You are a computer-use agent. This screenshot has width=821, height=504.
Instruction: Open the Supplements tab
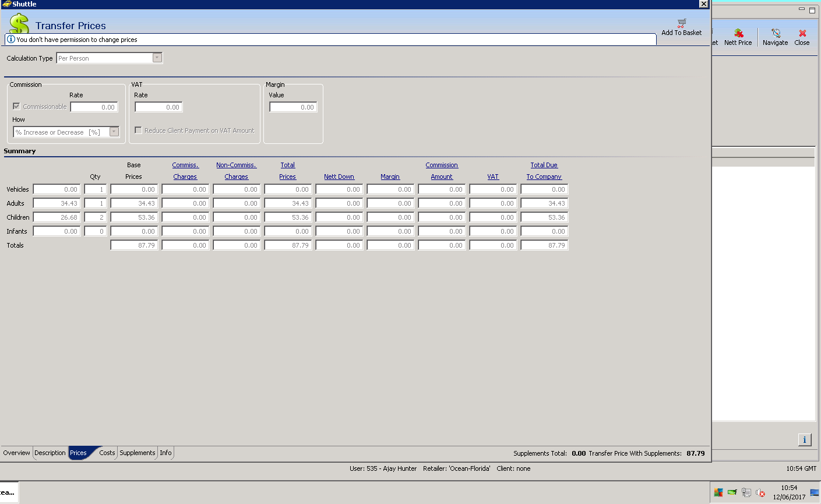pos(138,453)
